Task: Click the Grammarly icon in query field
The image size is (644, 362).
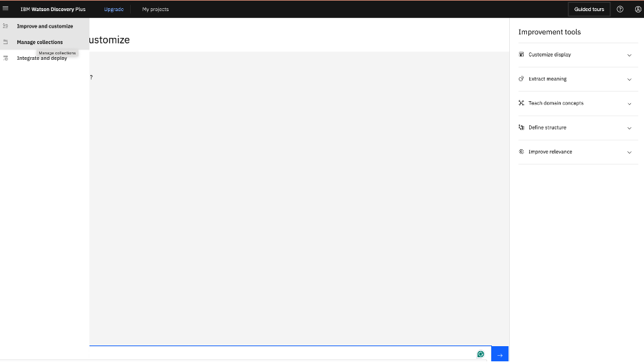Action: (x=480, y=354)
